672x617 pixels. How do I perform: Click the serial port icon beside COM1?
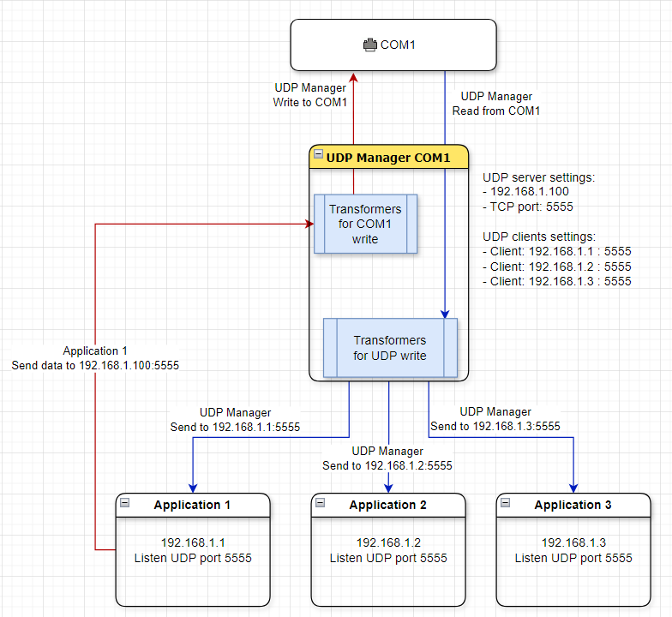tap(370, 45)
